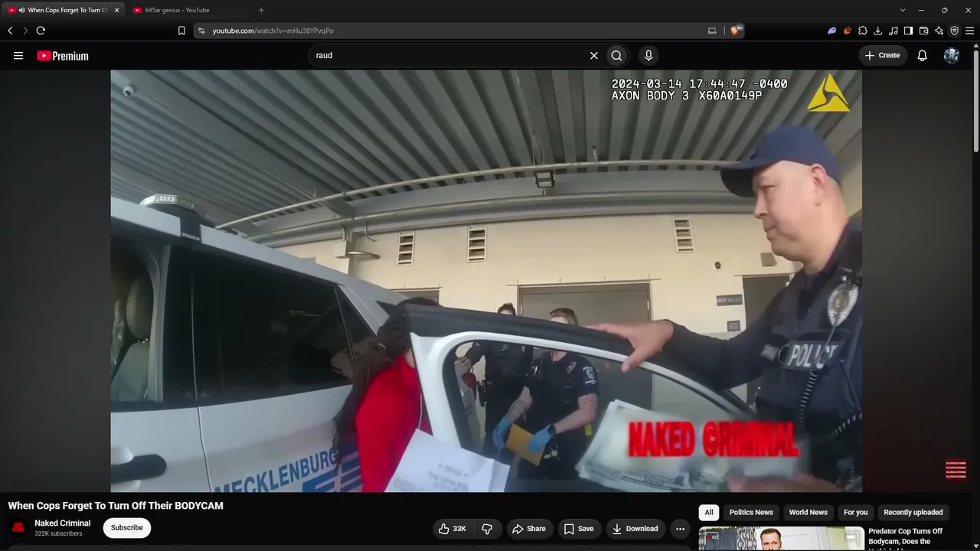Open a new browser tab
Screen dimensions: 980x551
[x=261, y=10]
